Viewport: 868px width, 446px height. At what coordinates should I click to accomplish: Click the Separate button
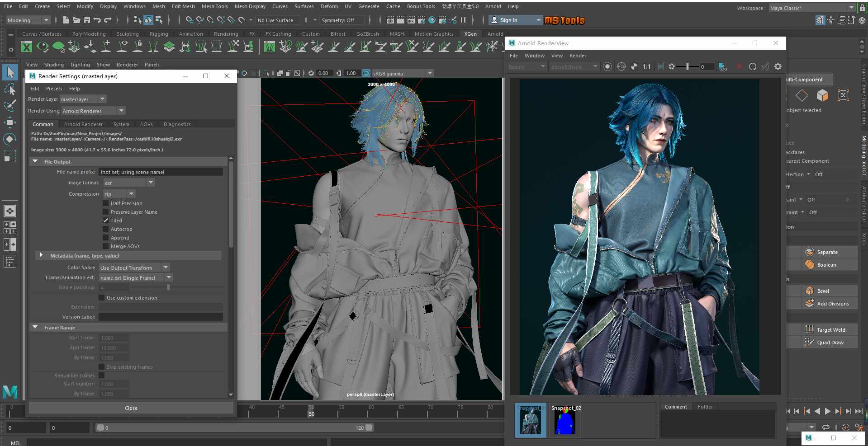click(x=830, y=252)
